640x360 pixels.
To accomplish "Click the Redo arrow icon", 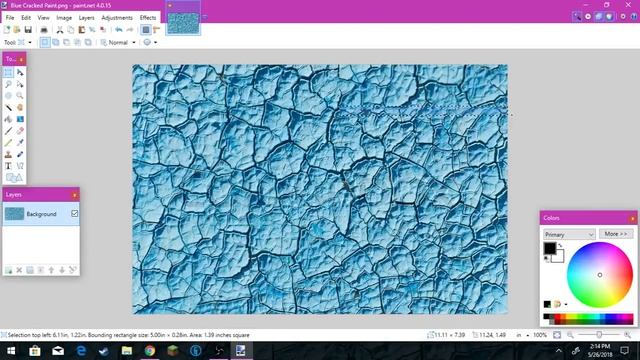I will (130, 30).
